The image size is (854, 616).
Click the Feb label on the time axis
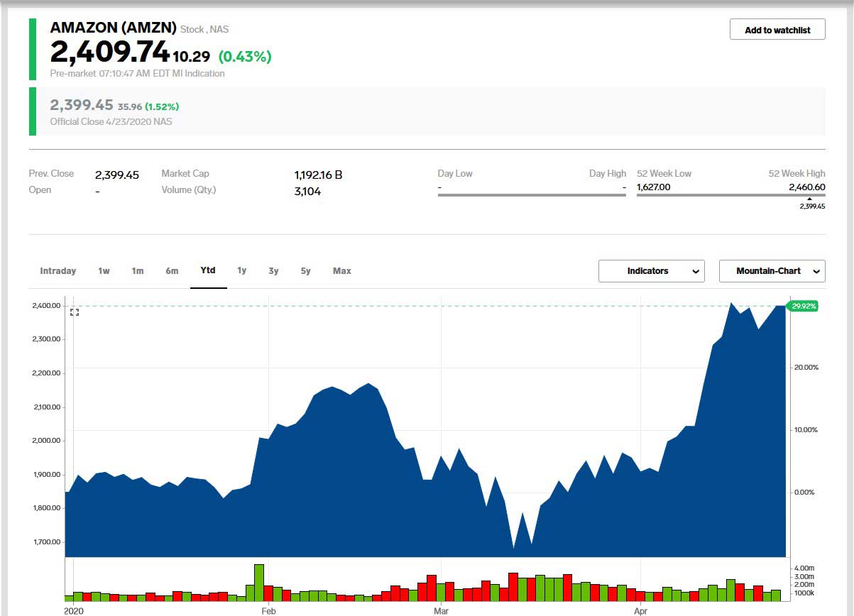pos(268,610)
